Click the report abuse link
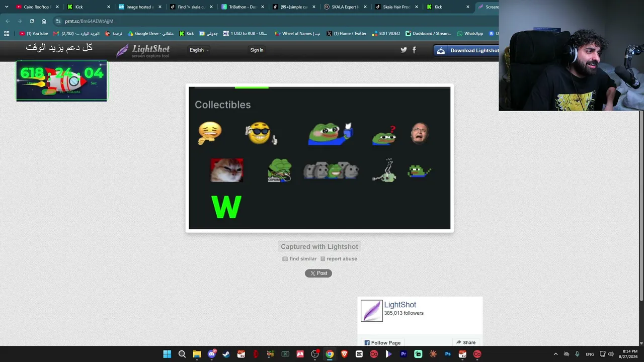This screenshot has width=644, height=362. coord(339,259)
